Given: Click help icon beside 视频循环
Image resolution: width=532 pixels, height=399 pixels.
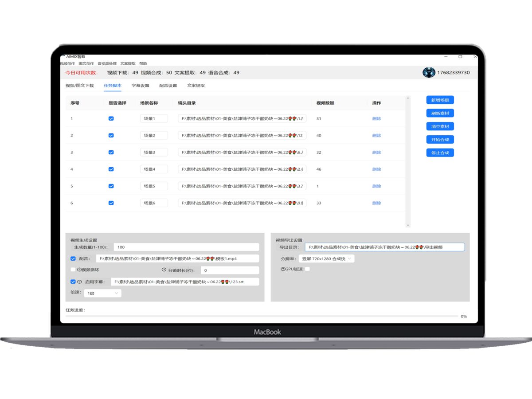Looking at the screenshot, I should click(79, 270).
